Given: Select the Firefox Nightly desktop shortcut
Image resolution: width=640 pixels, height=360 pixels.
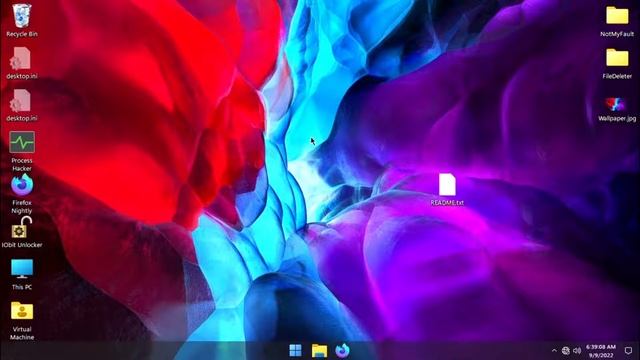Looking at the screenshot, I should [x=22, y=193].
